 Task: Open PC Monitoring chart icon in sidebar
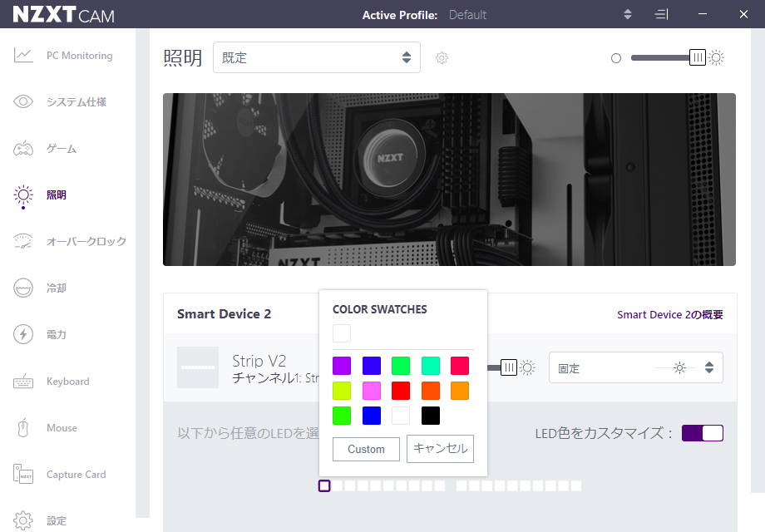(23, 56)
